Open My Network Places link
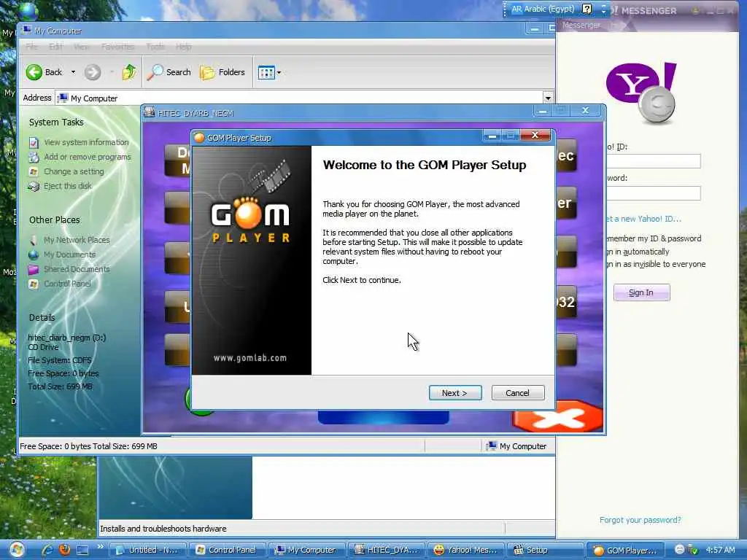Screen dimensions: 747x560 77,240
